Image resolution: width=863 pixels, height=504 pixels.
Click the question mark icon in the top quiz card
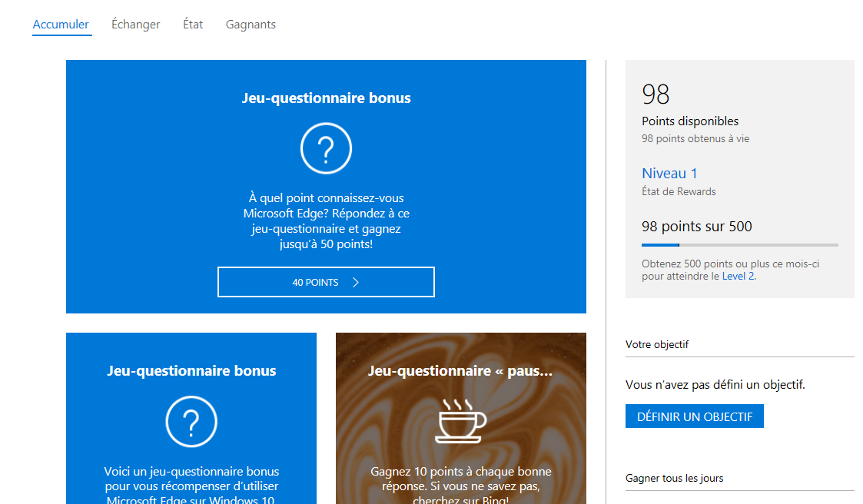pyautogui.click(x=326, y=148)
